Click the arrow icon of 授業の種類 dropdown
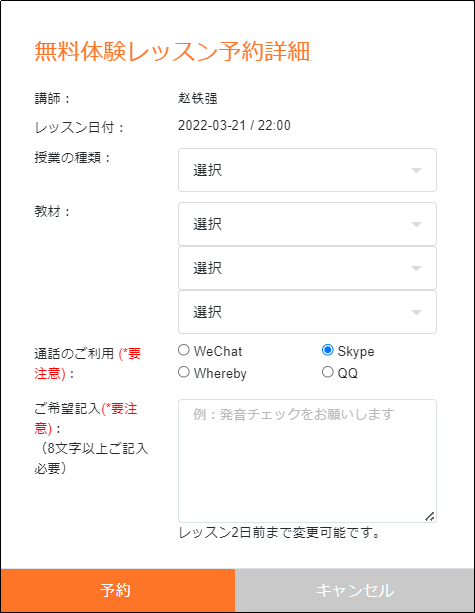 (x=416, y=170)
